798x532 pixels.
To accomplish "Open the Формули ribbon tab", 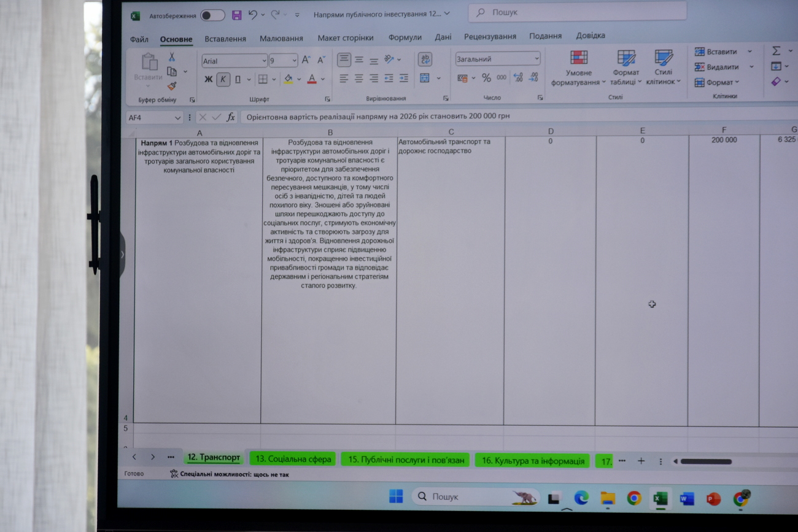I will [405, 37].
